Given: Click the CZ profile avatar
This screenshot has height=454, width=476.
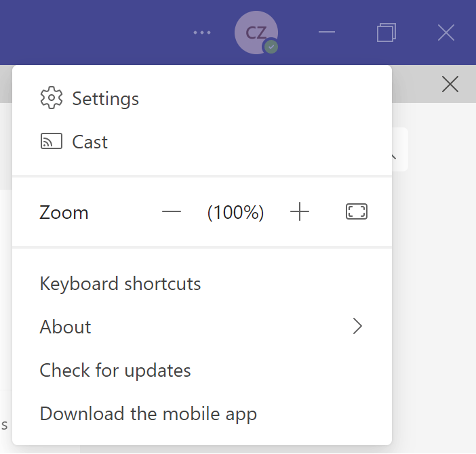Looking at the screenshot, I should (x=255, y=32).
